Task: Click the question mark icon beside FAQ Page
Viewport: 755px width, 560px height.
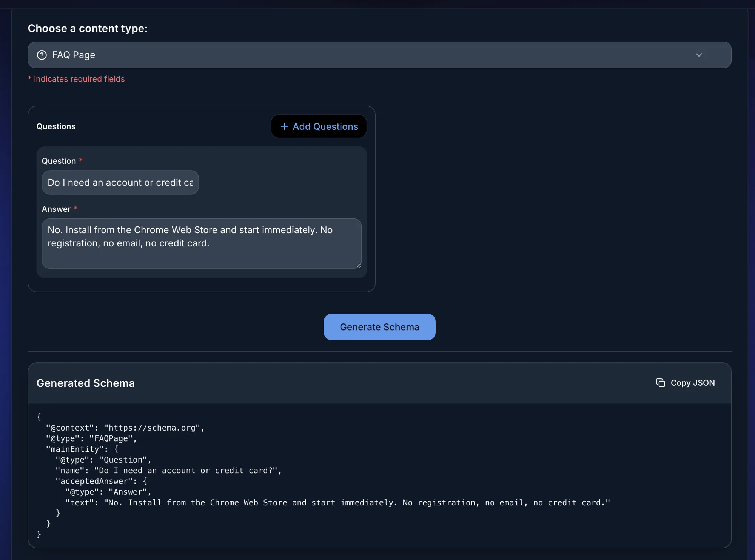Action: pos(42,55)
